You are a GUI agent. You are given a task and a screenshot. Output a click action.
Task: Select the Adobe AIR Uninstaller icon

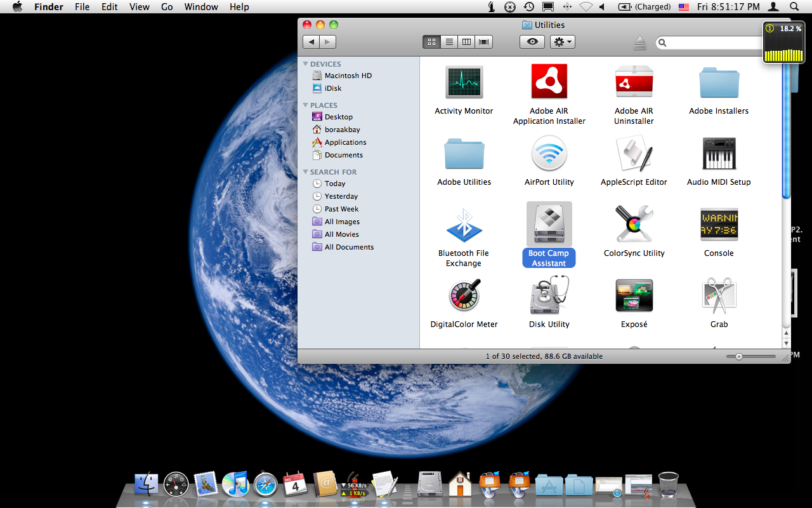point(634,82)
